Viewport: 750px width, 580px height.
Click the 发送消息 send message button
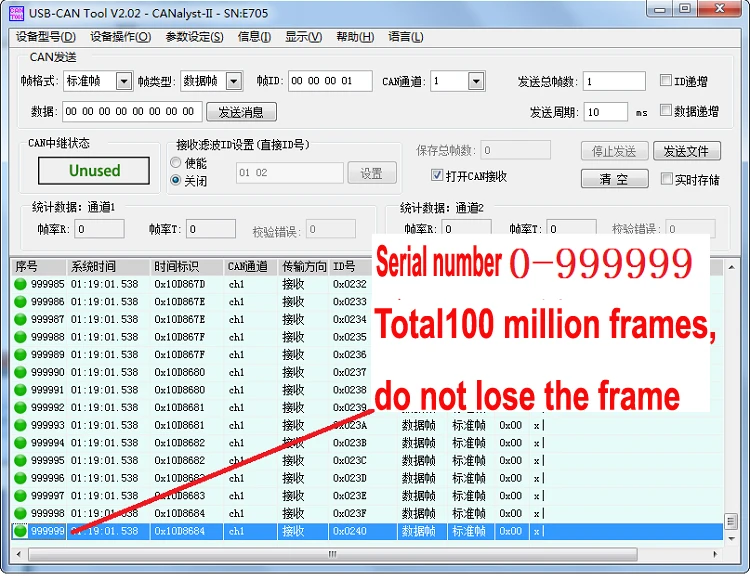coord(241,112)
